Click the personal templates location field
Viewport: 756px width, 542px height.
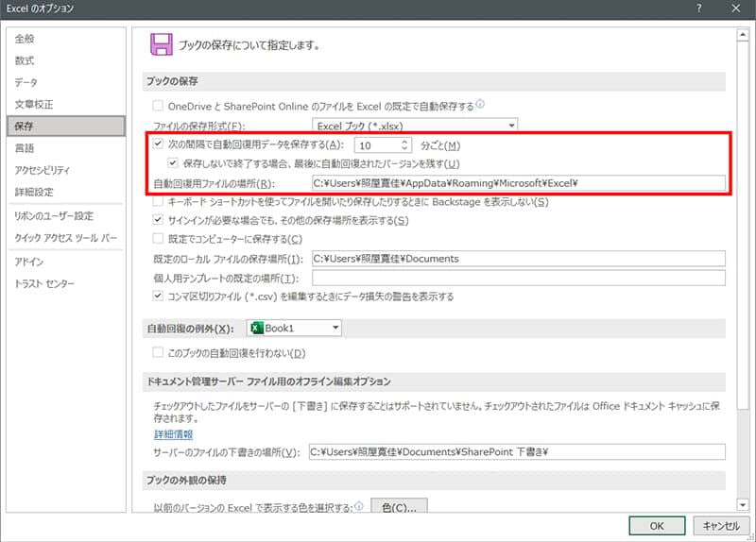(518, 278)
